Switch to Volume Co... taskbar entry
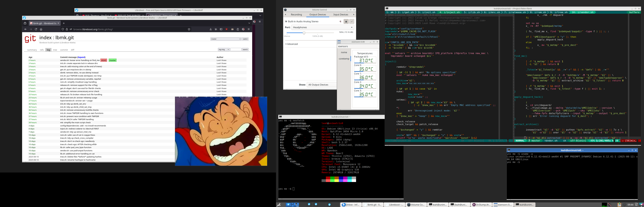Viewport: 644px width, 207px height. click(x=416, y=205)
